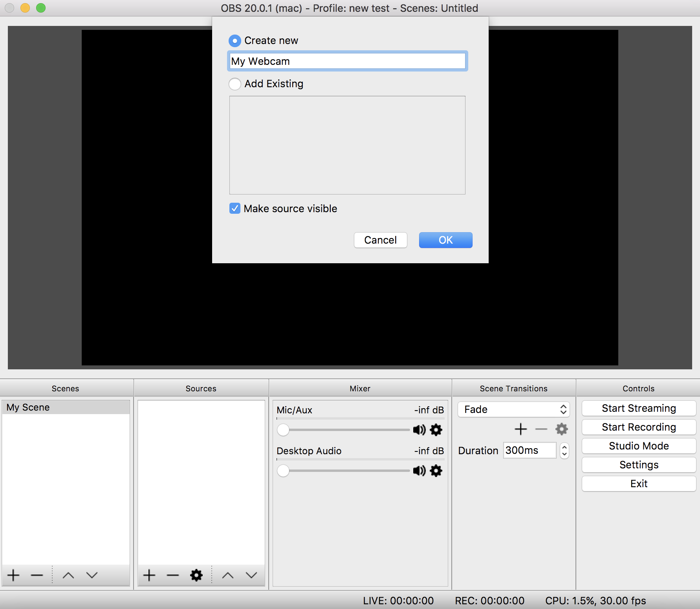Click the LIVE: 00:00:00 status text
This screenshot has height=609, width=700.
coord(398,601)
